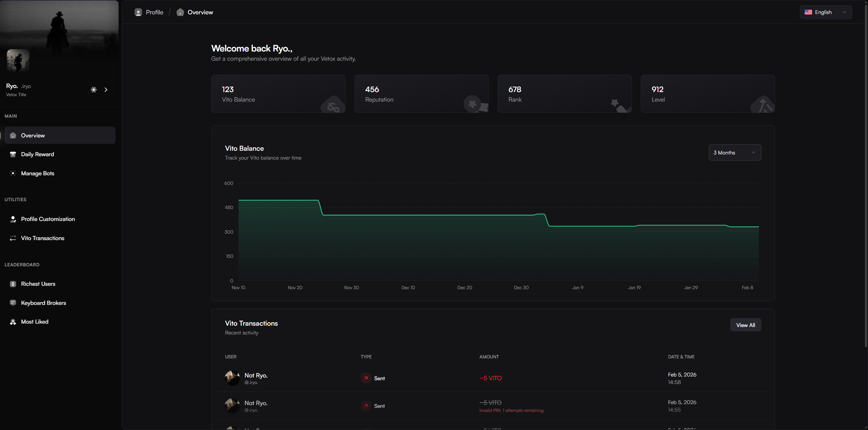Click the red Sent arrow icon on first transaction
Viewport: 868px width, 430px height.
click(x=366, y=378)
